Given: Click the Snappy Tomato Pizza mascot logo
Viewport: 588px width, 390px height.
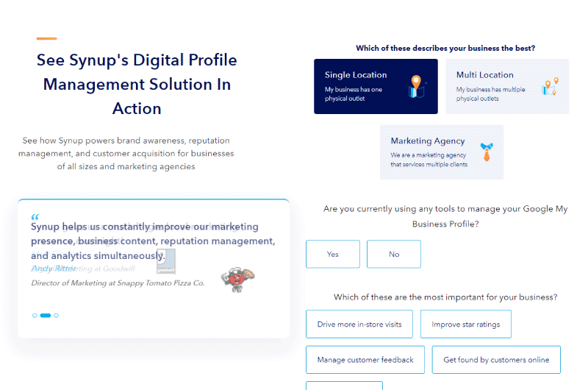Looking at the screenshot, I should [237, 280].
